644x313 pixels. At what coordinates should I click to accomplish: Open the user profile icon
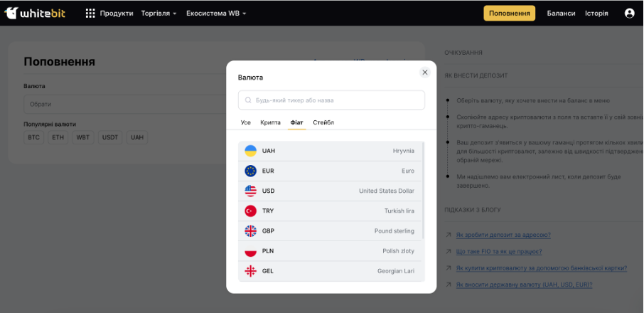coord(629,13)
